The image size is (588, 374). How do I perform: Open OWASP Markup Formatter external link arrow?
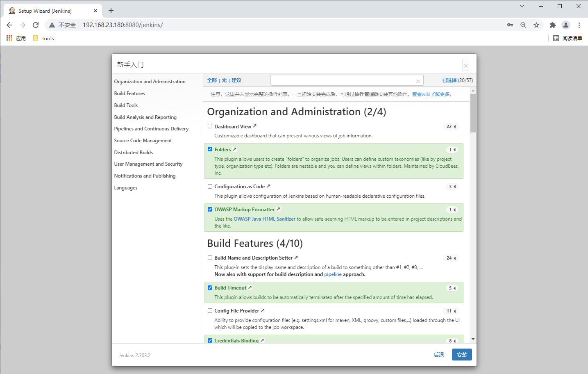[278, 209]
